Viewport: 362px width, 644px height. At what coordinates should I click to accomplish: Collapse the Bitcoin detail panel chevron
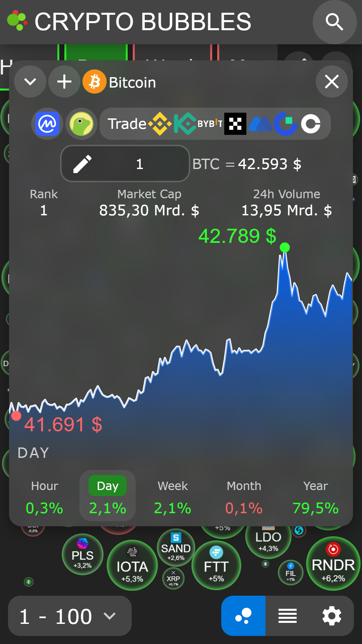pyautogui.click(x=30, y=82)
